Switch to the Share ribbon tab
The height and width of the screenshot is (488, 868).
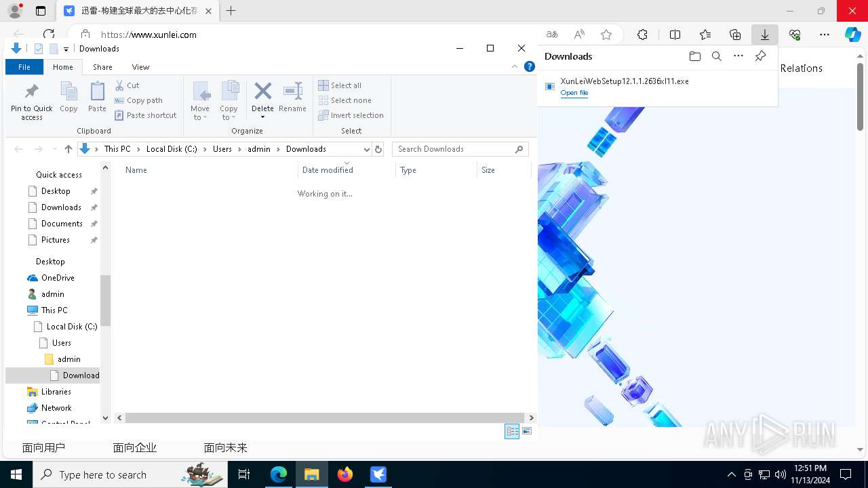click(x=102, y=67)
